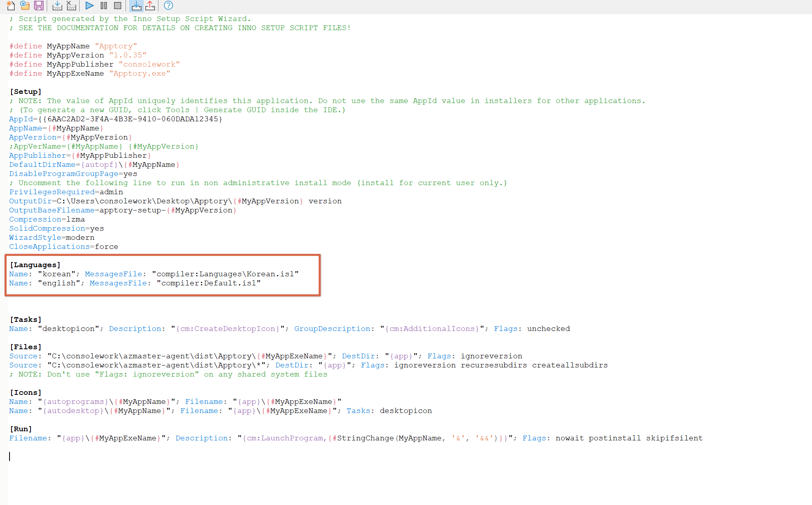Viewport: 812px width, 505px height.
Task: Toggle the Target Setup download icon
Action: click(136, 6)
